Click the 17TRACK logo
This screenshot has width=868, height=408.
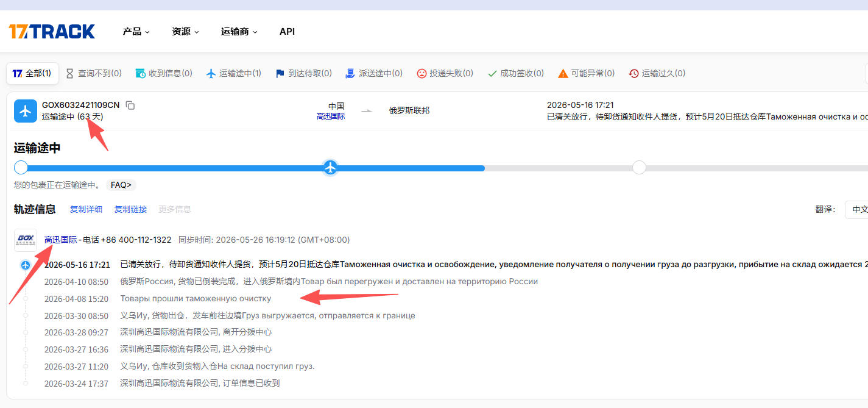point(52,32)
